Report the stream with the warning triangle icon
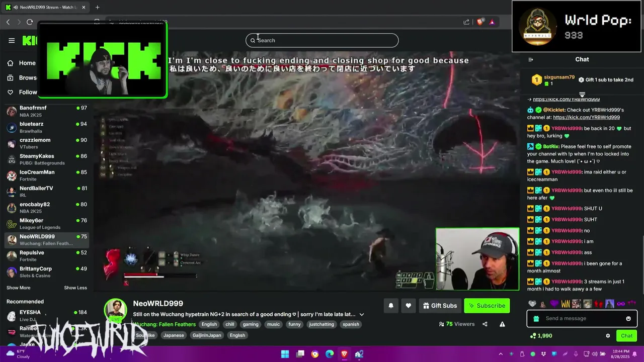The width and height of the screenshot is (644, 362). [x=502, y=324]
